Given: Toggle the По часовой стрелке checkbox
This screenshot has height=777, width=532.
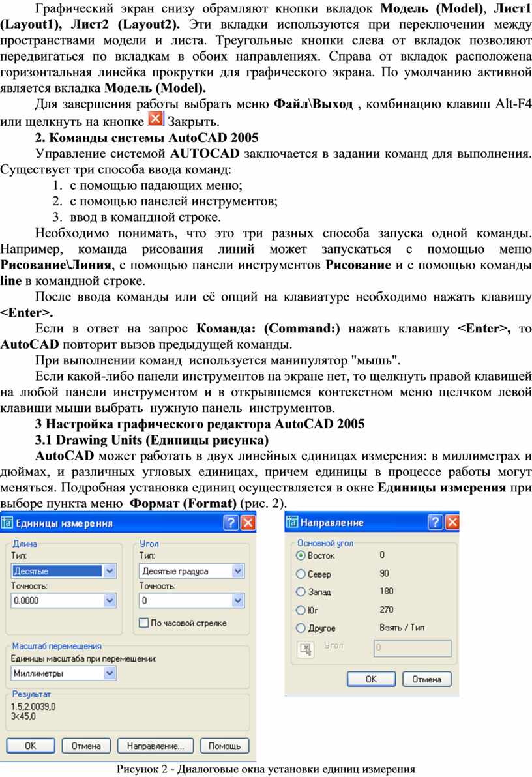Looking at the screenshot, I should coord(144,623).
